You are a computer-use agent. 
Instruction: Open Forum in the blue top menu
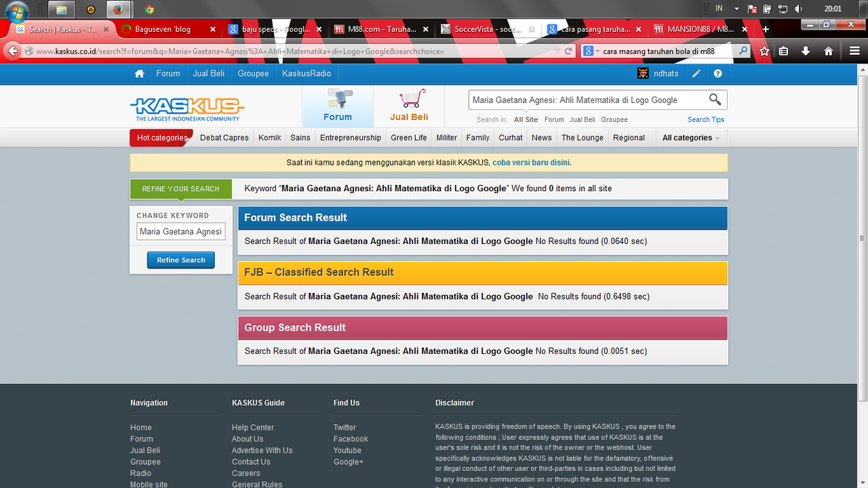pyautogui.click(x=168, y=73)
